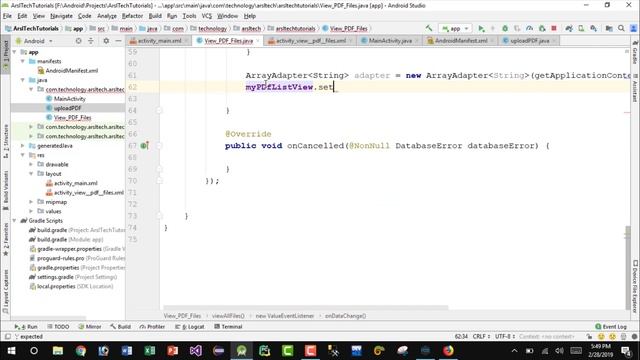Viewport: 640px width, 360px height.
Task: Toggle the Build Variants side tab
Action: tap(5, 190)
